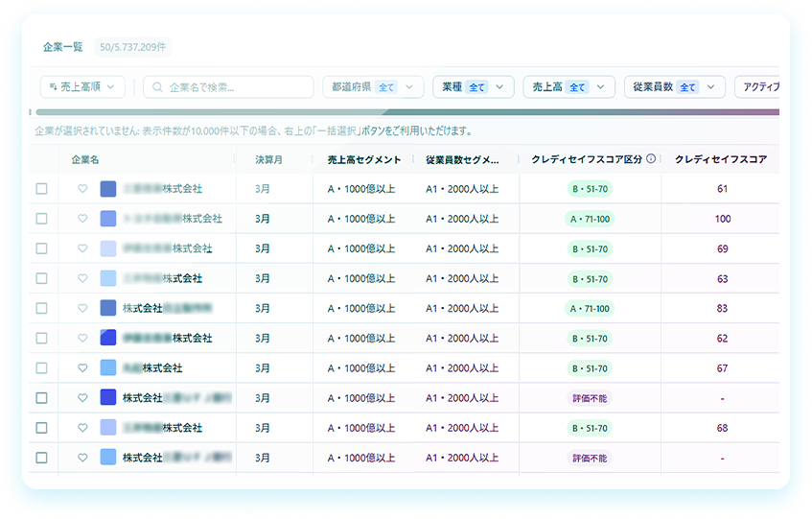Click the logo square in score 68 row
Screen dimensions: 812x519
click(x=107, y=428)
